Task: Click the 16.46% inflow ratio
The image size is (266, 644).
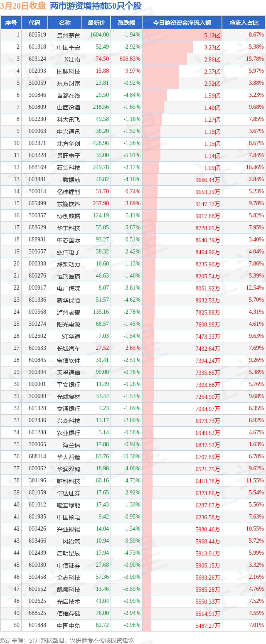Action: pyautogui.click(x=255, y=167)
